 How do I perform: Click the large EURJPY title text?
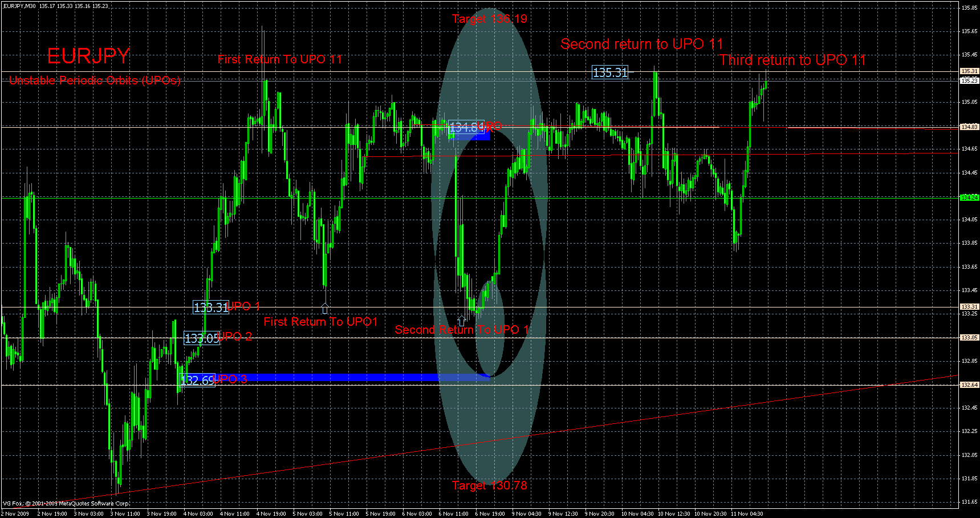pyautogui.click(x=88, y=56)
